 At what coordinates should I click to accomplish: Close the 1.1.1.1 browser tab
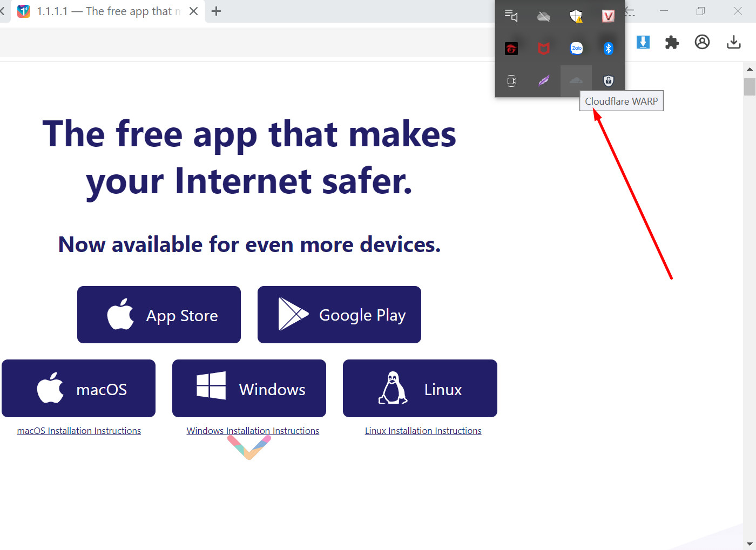[x=193, y=11]
